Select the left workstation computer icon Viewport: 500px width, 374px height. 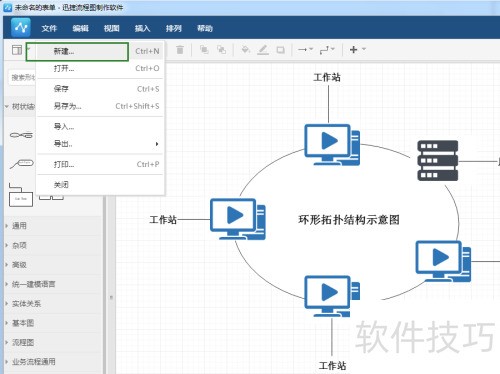(238, 219)
